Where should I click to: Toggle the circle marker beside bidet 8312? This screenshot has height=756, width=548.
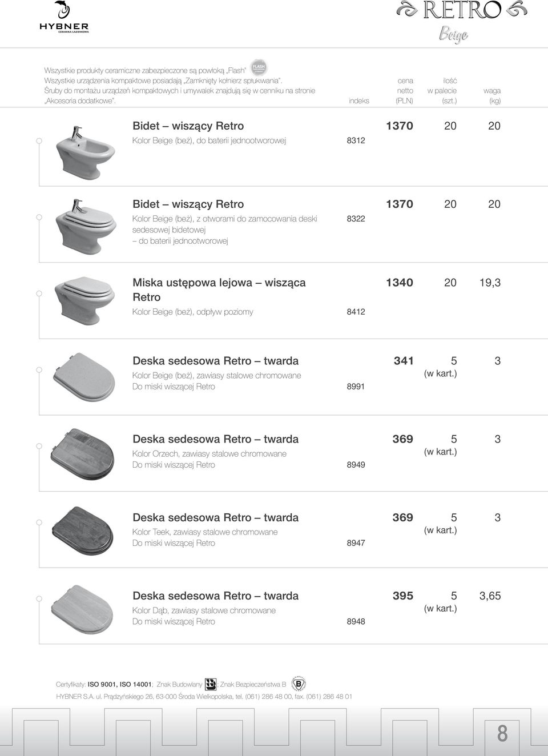point(39,140)
